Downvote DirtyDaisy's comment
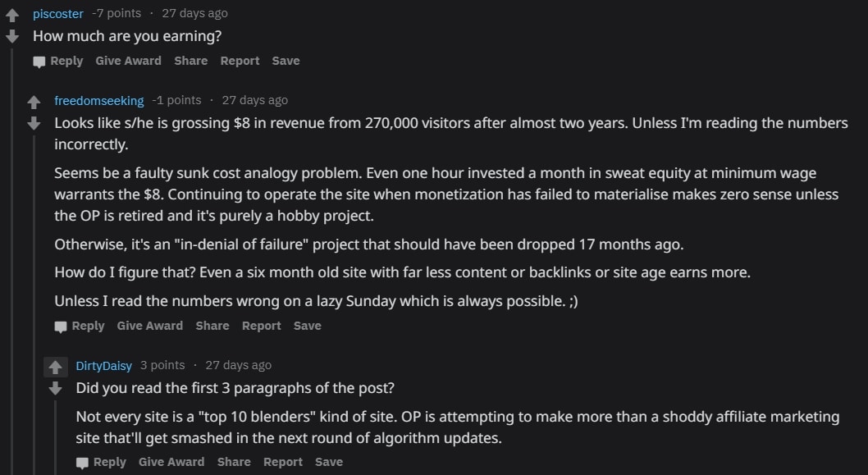 pos(55,389)
